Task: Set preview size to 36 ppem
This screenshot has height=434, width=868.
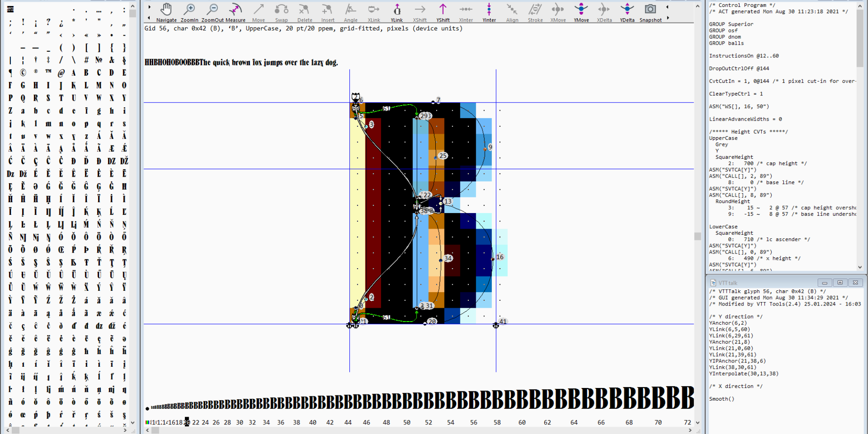Action: 281,422
